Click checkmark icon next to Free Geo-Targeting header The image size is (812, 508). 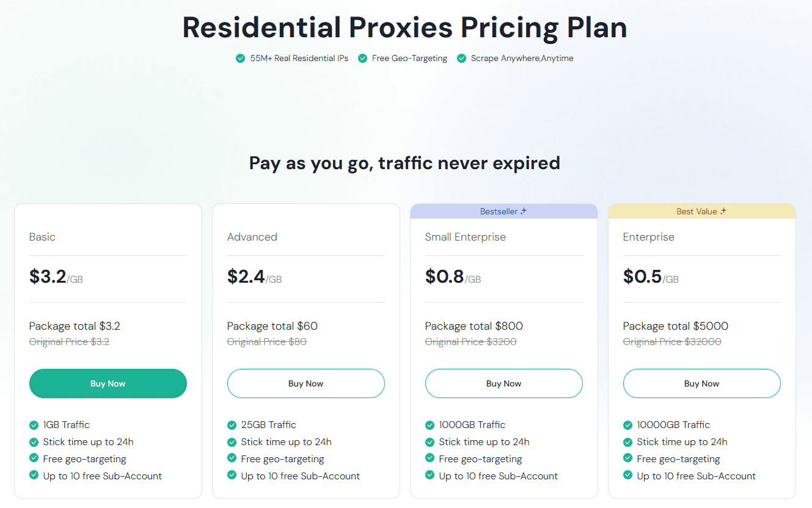tap(363, 59)
